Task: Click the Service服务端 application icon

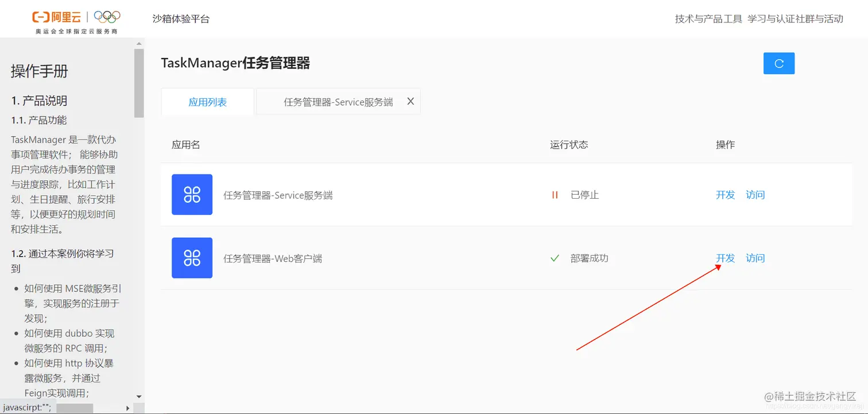Action: pyautogui.click(x=192, y=195)
